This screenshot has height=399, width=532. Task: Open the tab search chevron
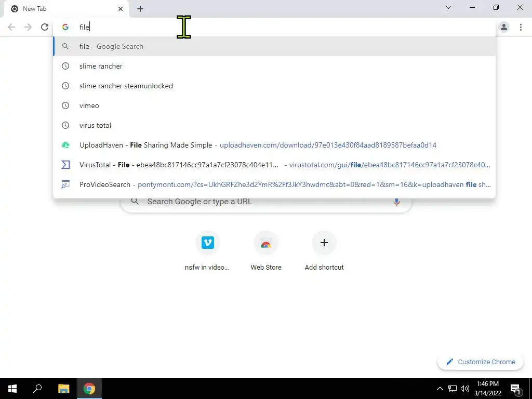click(x=448, y=7)
